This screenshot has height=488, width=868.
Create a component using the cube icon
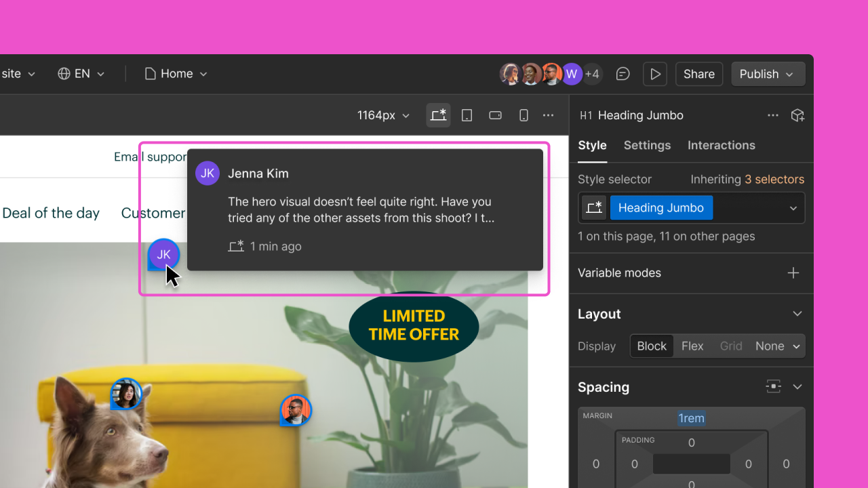pos(797,115)
